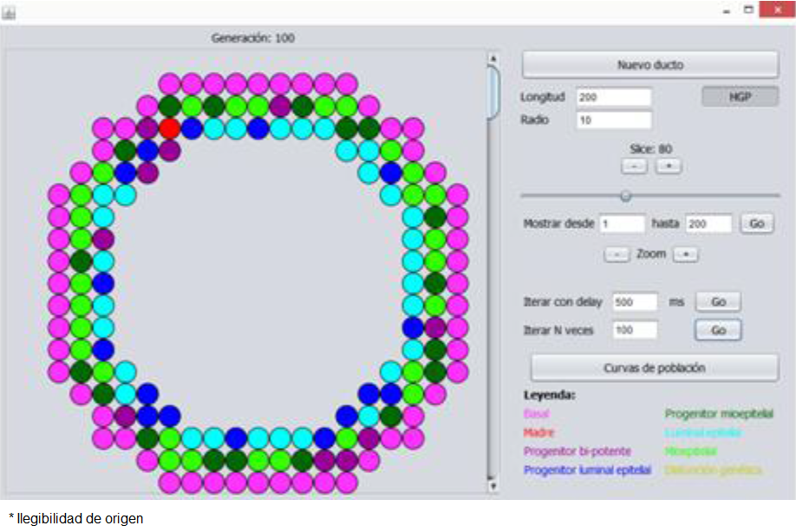Click the canvas scrollbar down arrow

click(x=493, y=487)
